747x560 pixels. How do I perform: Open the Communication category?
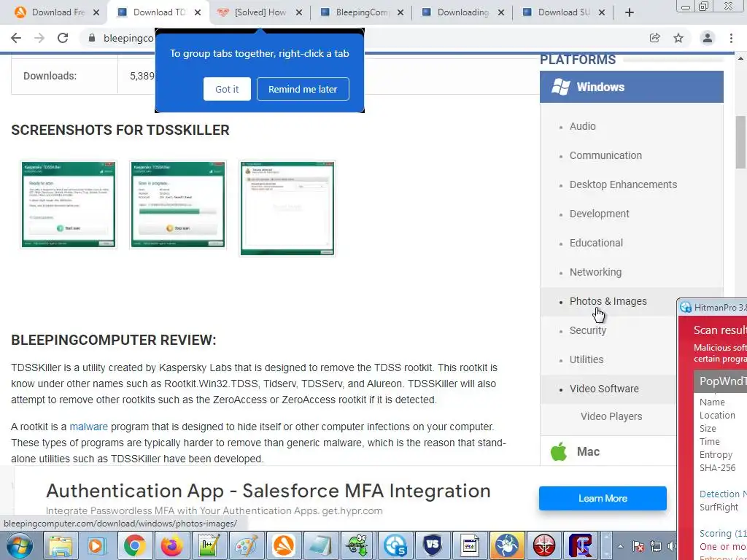pyautogui.click(x=605, y=155)
